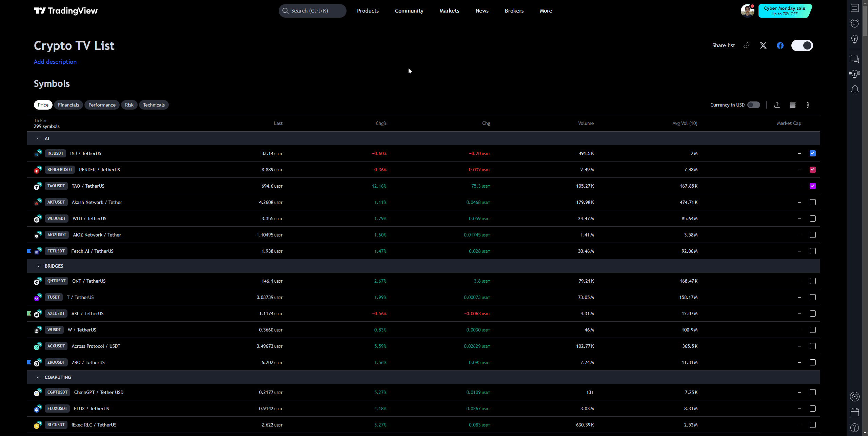Viewport: 868px width, 436px height.
Task: Collapse the COMPUTING section
Action: click(38, 377)
